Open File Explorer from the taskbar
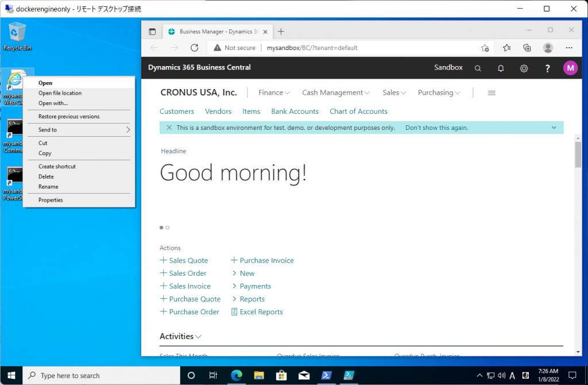588x385 pixels. tap(259, 375)
